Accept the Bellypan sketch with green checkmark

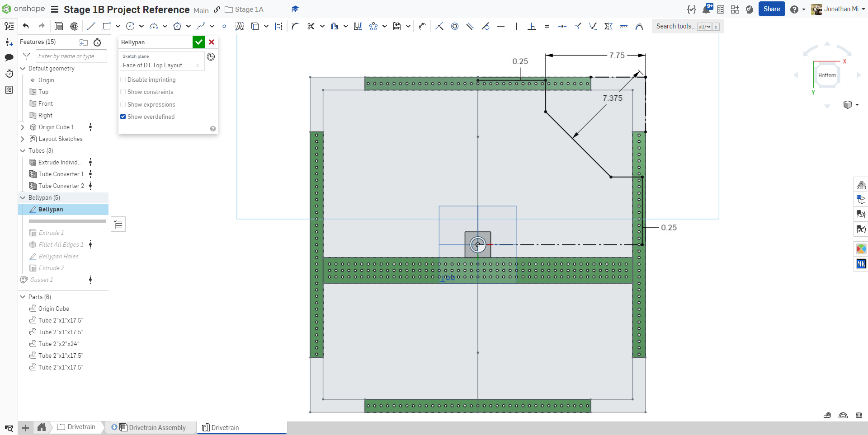pos(198,42)
